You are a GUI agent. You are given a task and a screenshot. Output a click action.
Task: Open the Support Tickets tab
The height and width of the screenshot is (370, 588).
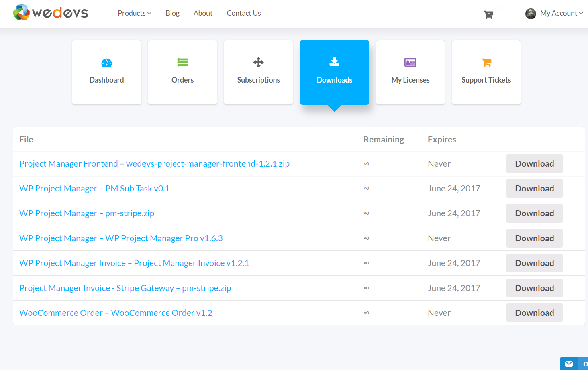click(486, 72)
